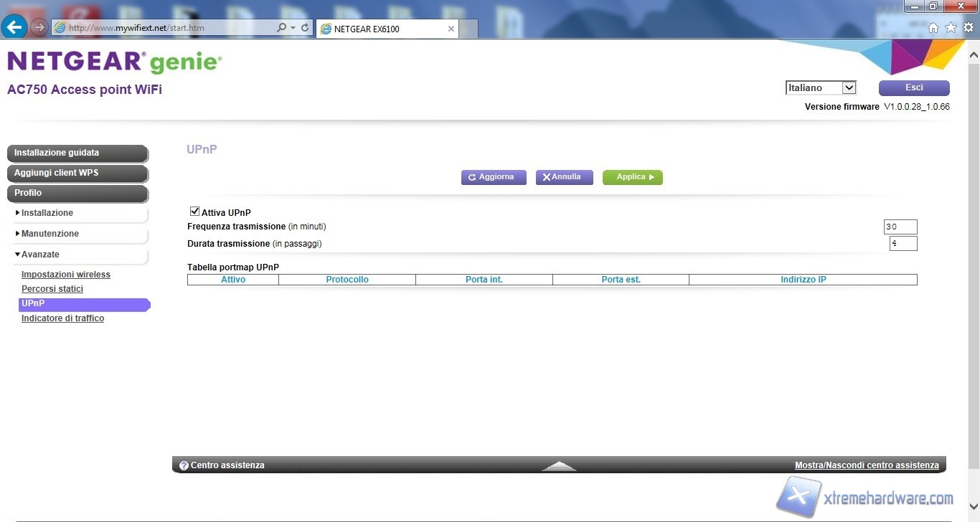Open the Impostazioni wireless link
Viewport: 980px width, 522px height.
tap(66, 275)
